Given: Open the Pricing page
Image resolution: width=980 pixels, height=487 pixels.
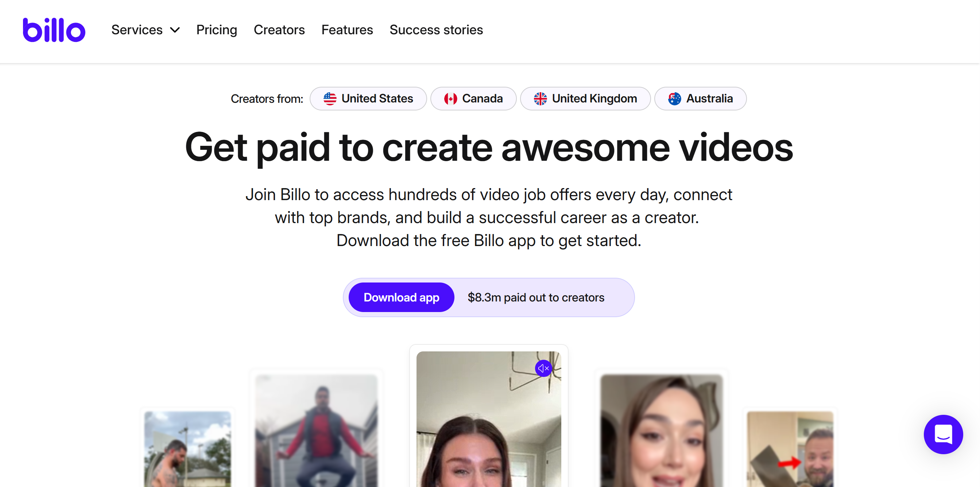Looking at the screenshot, I should click(217, 30).
